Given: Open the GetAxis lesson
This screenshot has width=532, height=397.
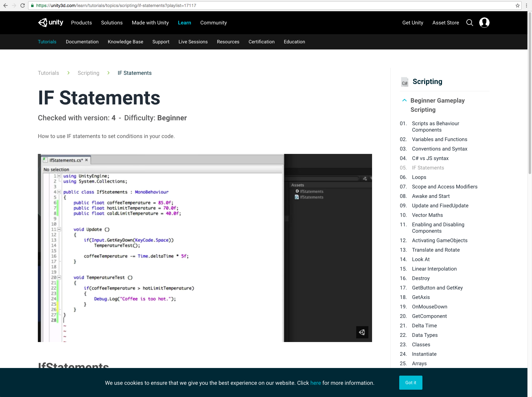Looking at the screenshot, I should [x=421, y=297].
